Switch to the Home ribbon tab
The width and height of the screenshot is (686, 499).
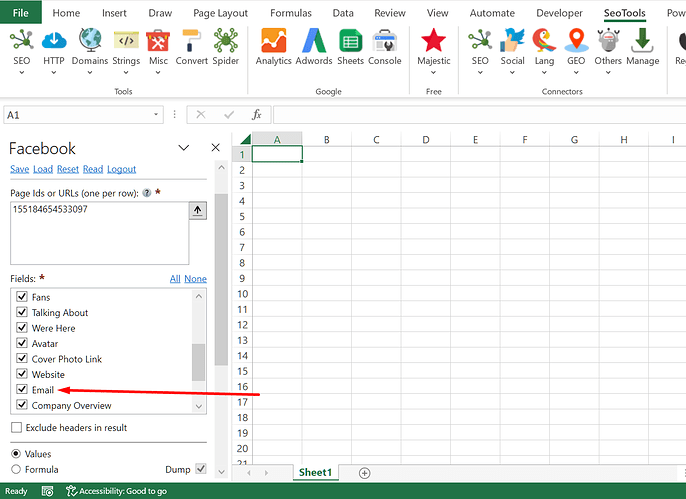click(66, 13)
